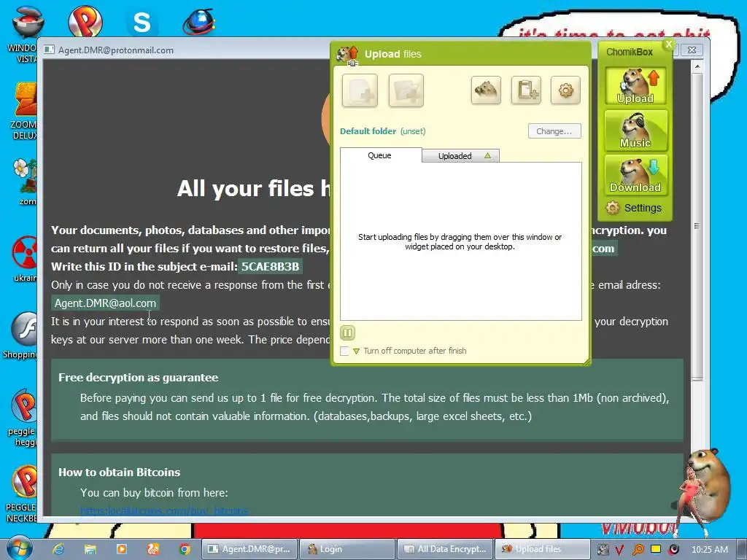This screenshot has width=747, height=560.
Task: Switch to All Data Encrypt... taskbar window
Action: 445,549
